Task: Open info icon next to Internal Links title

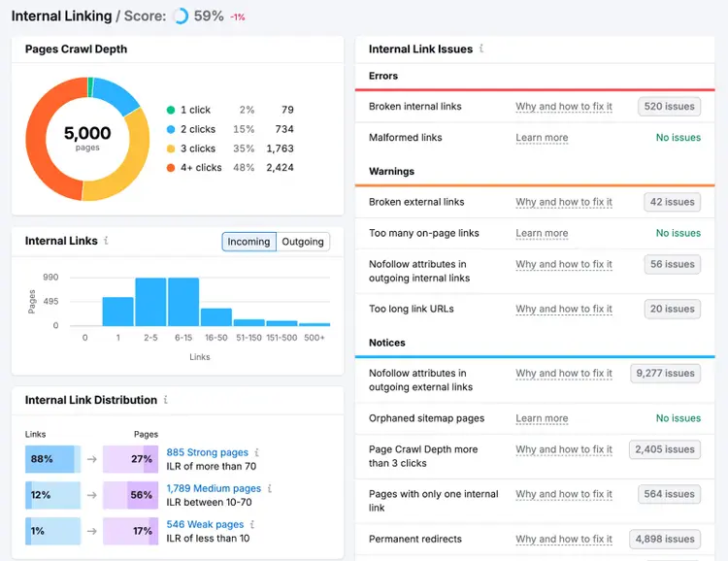Action: (x=106, y=240)
